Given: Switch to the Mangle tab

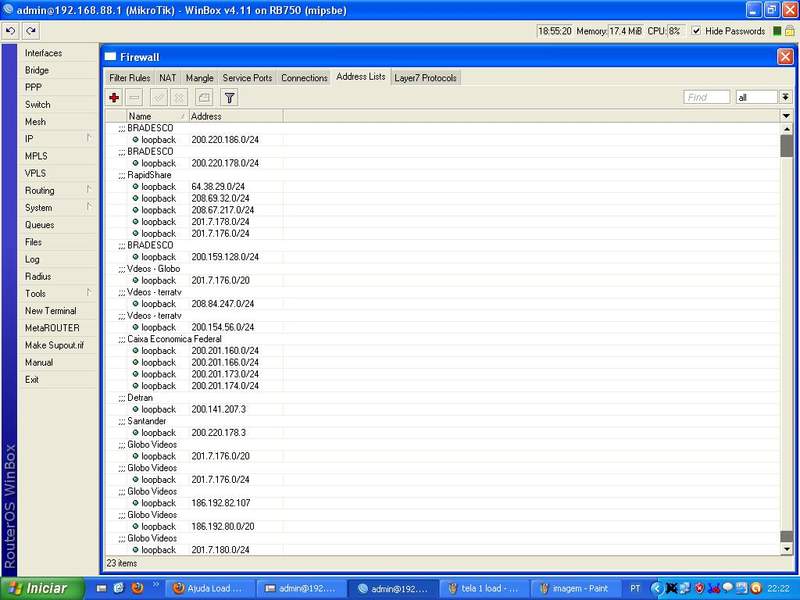Looking at the screenshot, I should pos(199,78).
